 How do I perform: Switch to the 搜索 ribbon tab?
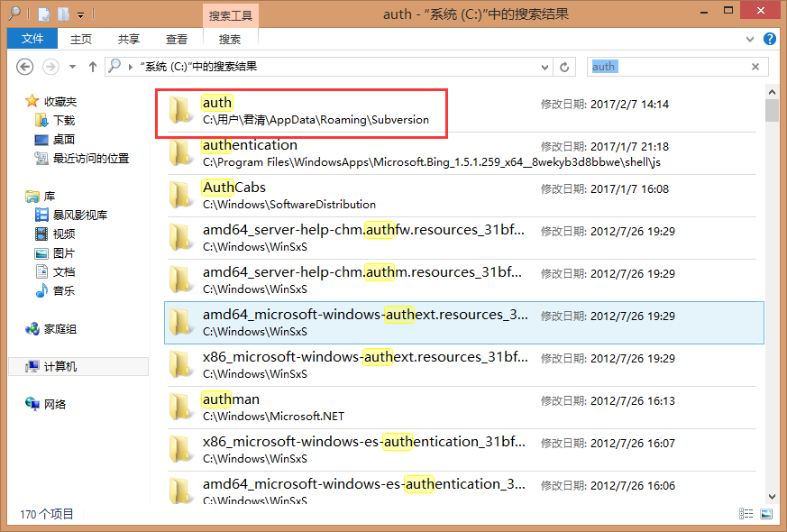point(230,39)
